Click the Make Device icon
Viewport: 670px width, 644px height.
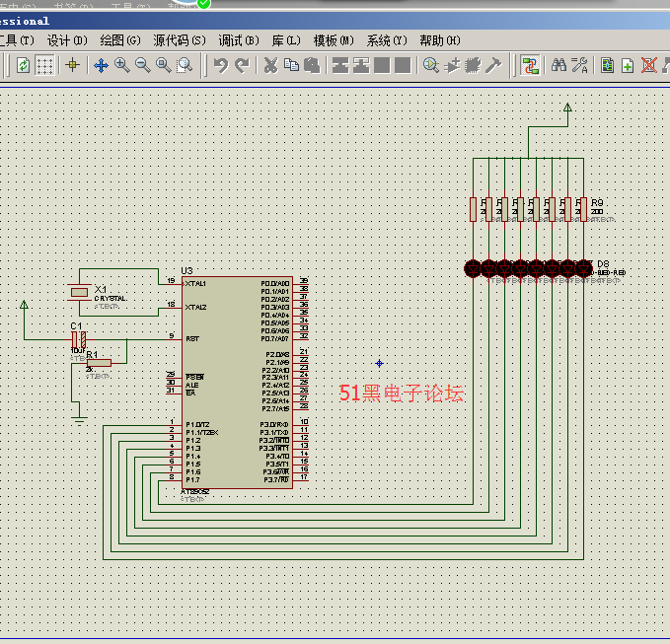[x=452, y=65]
